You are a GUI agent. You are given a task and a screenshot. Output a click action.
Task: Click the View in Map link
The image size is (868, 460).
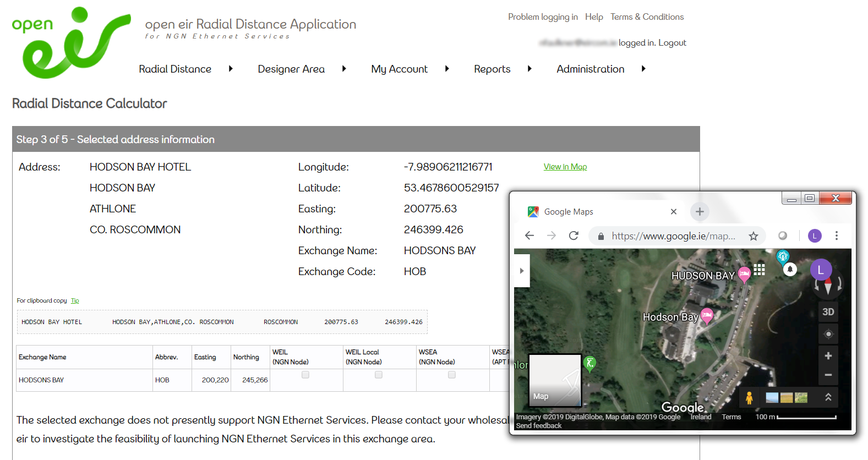[x=565, y=167]
